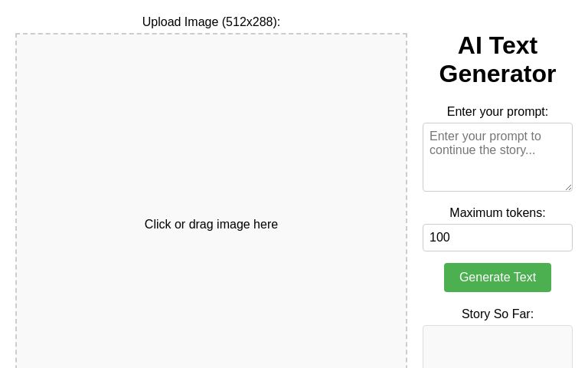Click the dashed top border of the upload area
Screen dimensions: 588x368
[211, 34]
